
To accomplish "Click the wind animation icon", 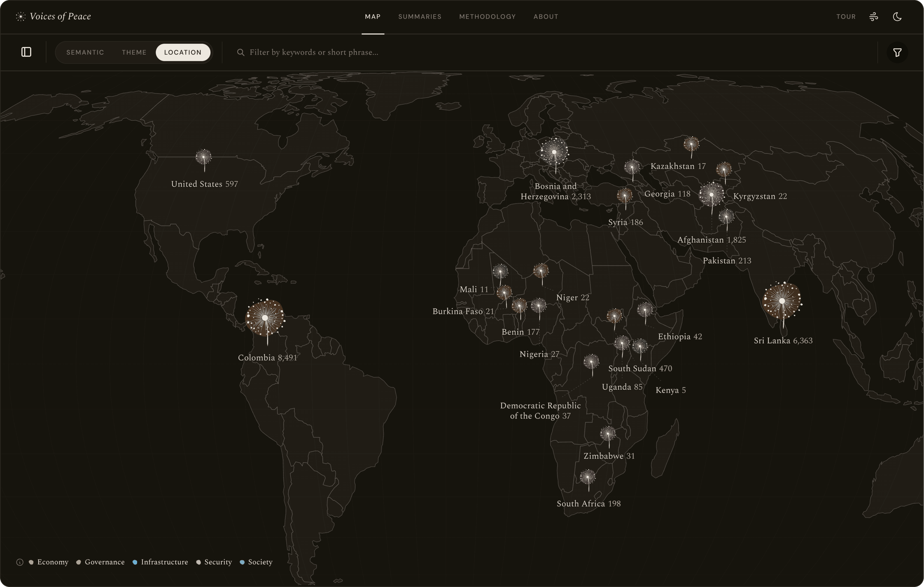I will point(874,16).
